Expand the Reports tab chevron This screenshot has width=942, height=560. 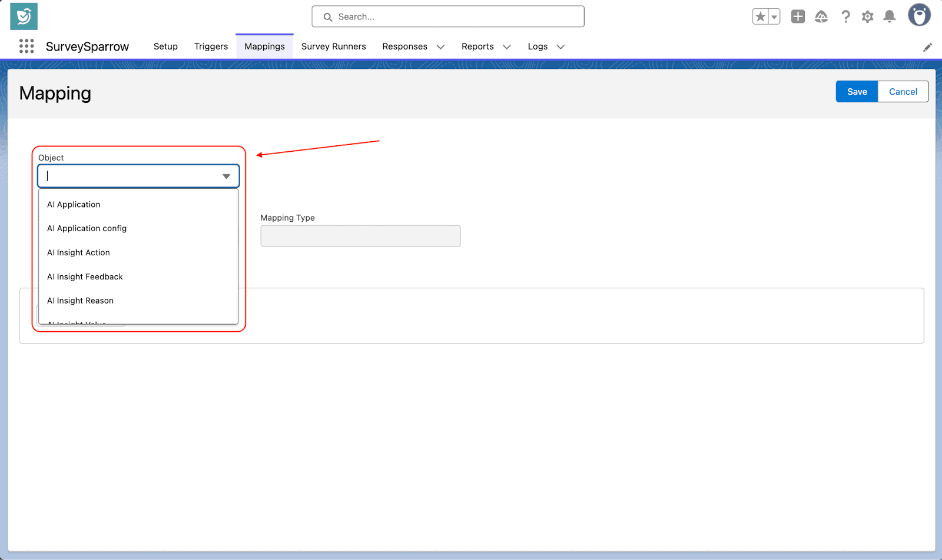(506, 47)
